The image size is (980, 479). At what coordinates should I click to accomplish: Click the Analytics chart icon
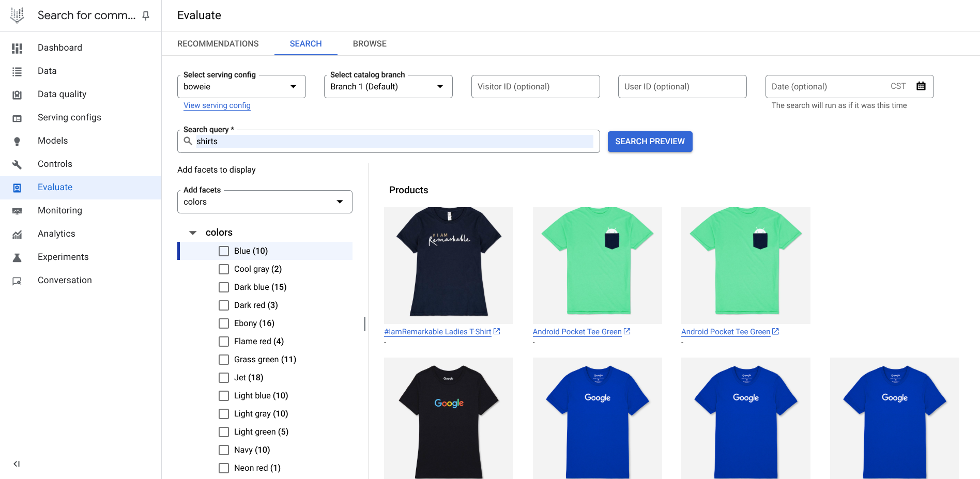pos(17,234)
